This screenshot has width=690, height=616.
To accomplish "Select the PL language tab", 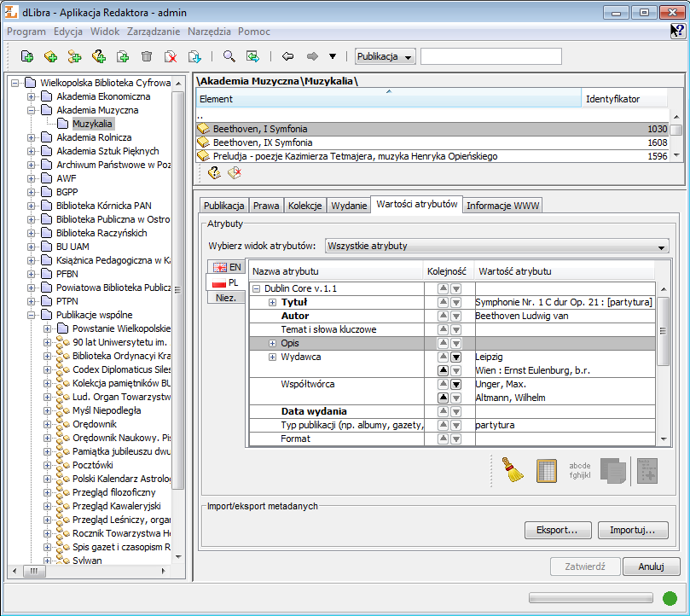I will tap(226, 282).
